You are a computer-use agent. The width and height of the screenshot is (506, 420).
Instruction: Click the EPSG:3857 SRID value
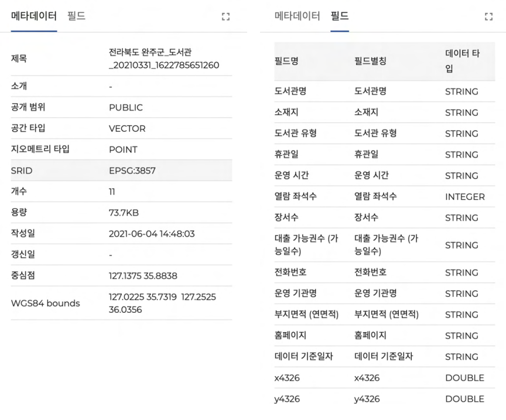[132, 170]
